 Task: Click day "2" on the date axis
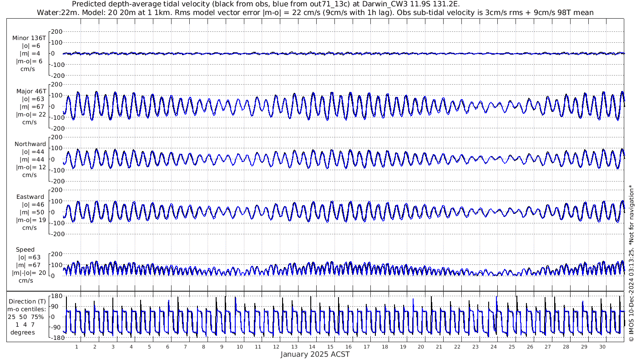click(x=95, y=347)
